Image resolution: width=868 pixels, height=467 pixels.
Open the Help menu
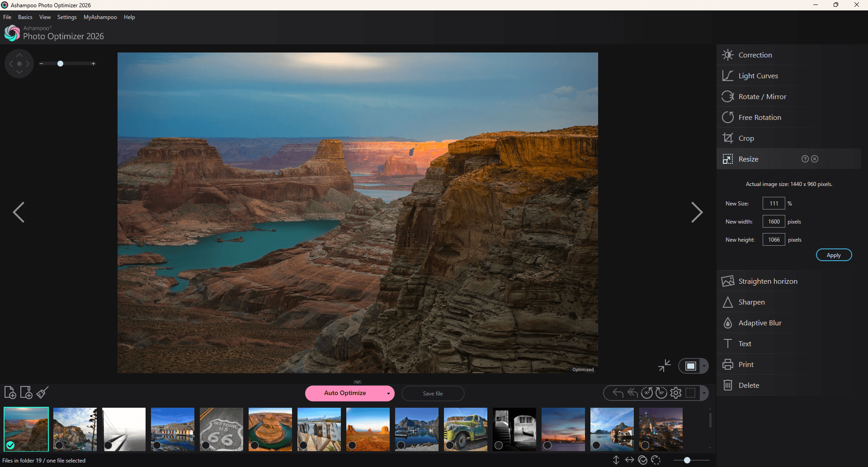[129, 17]
